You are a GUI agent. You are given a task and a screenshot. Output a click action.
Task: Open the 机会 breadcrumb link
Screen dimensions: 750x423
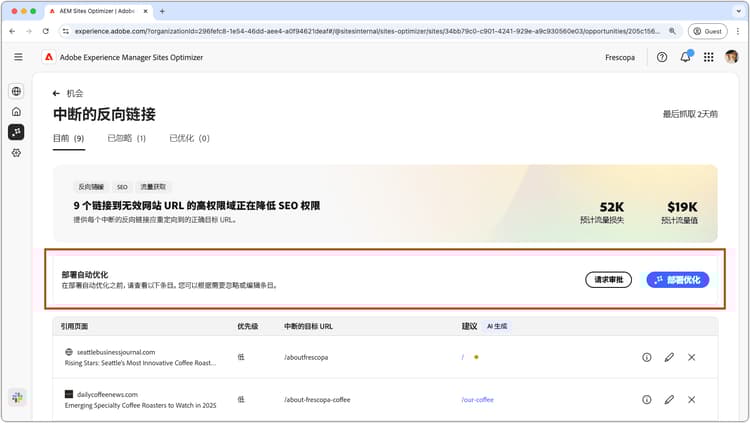[x=75, y=93]
